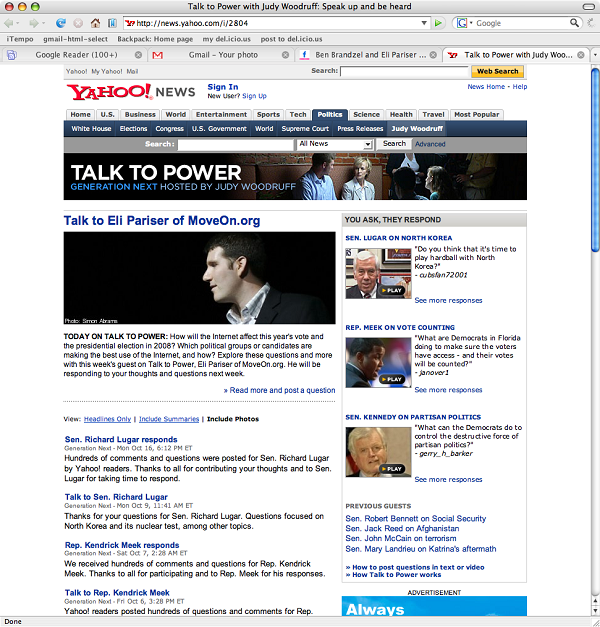Click the Google Reader tab favicon
Screen dimensions: 600x627
[x=12, y=55]
